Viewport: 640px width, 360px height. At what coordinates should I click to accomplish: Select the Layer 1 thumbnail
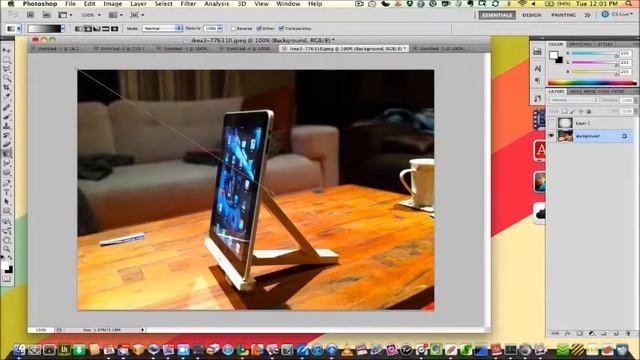pyautogui.click(x=565, y=123)
